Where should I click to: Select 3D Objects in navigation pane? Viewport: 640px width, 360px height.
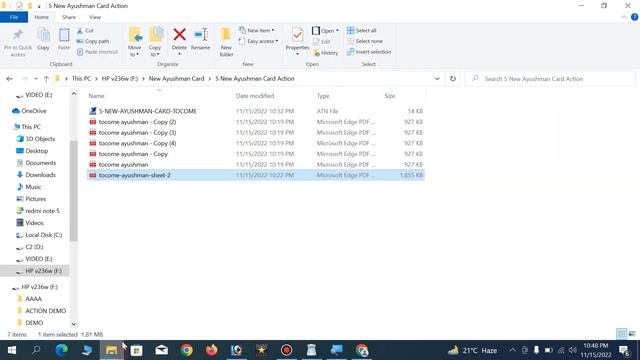(36, 139)
